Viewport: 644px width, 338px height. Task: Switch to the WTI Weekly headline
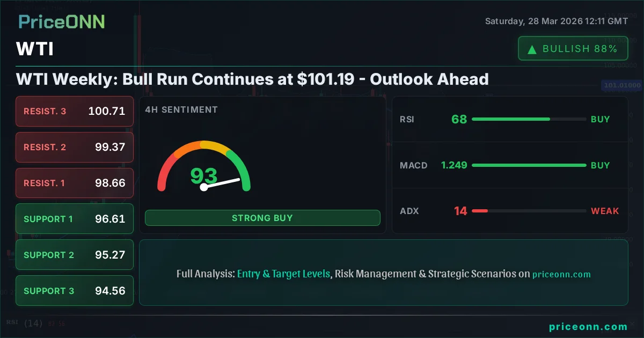tap(252, 79)
